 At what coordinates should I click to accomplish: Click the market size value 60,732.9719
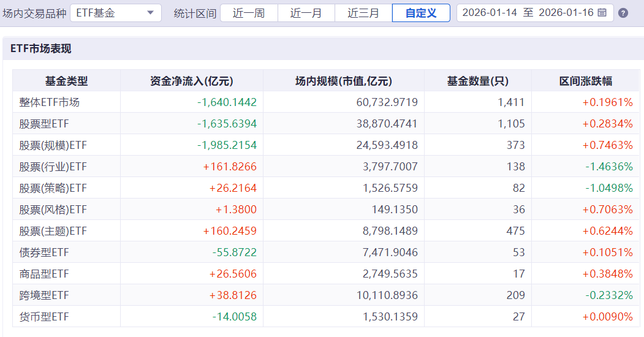tap(387, 102)
